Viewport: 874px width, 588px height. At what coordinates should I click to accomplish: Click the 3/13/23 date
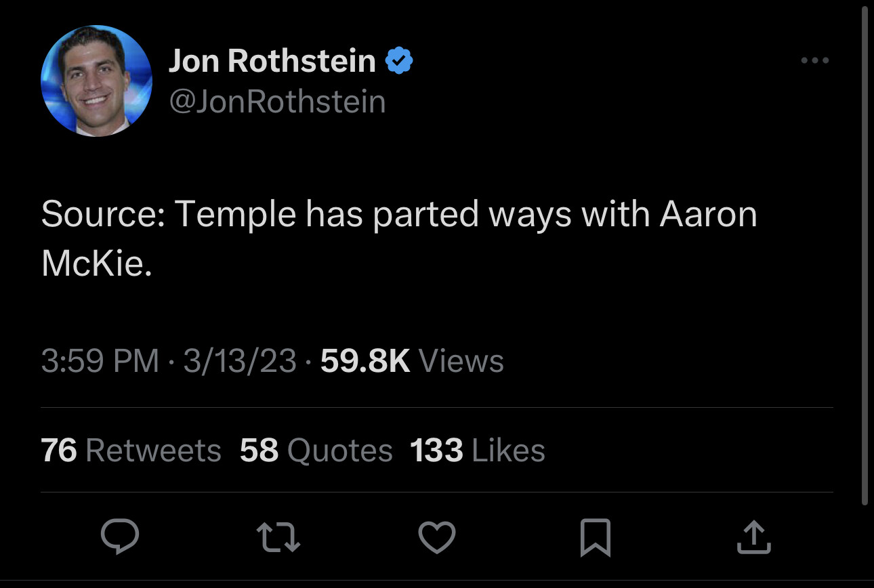click(x=239, y=361)
